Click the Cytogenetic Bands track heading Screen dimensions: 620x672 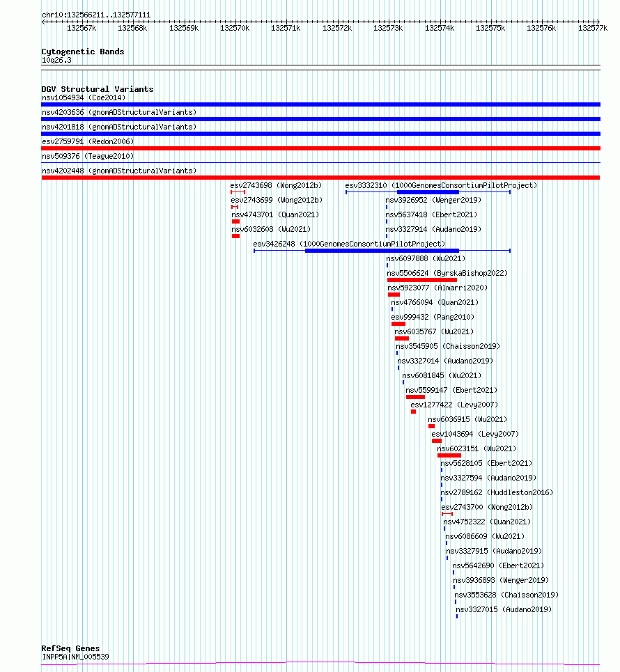(83, 52)
